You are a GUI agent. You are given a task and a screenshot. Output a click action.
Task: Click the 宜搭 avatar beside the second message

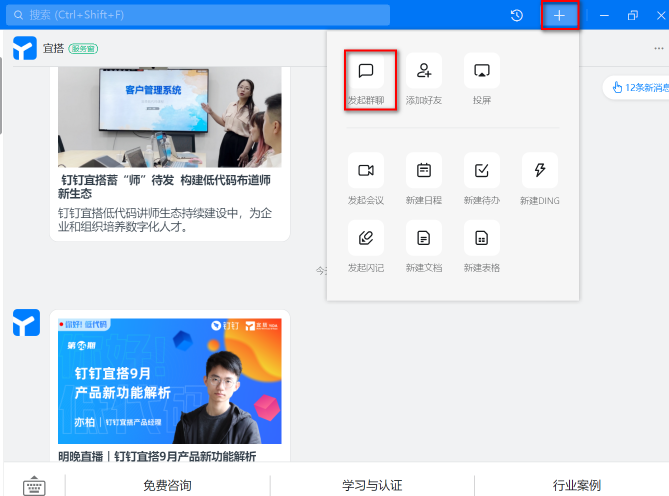tap(26, 322)
